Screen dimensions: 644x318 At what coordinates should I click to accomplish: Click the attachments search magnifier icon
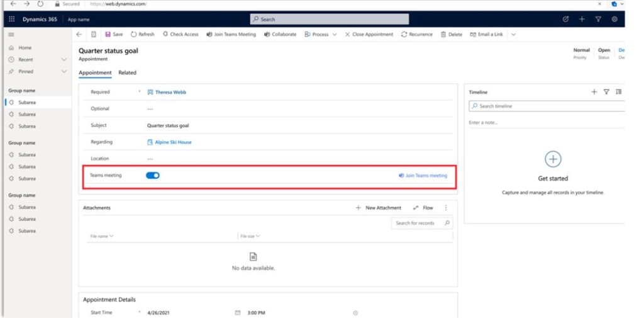447,223
